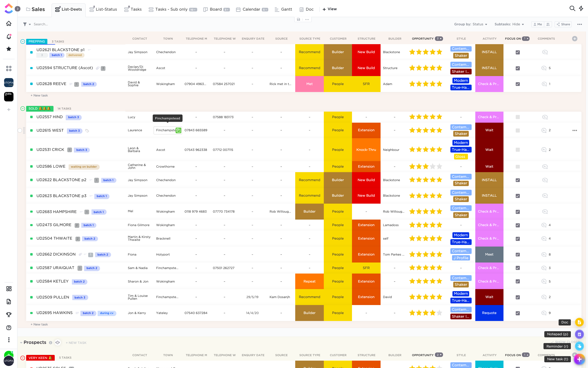The width and height of the screenshot is (588, 368).
Task: Click the Utopia workspace avatar in sidebar
Action: [9, 83]
